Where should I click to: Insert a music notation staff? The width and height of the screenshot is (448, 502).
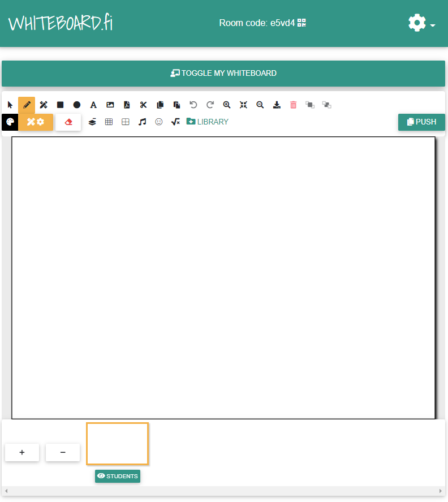[x=143, y=122]
